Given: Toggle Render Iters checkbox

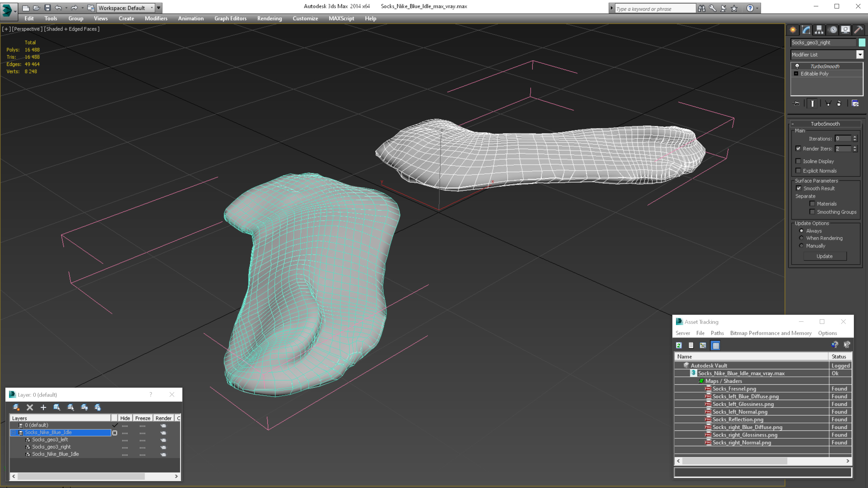Looking at the screenshot, I should click(798, 149).
